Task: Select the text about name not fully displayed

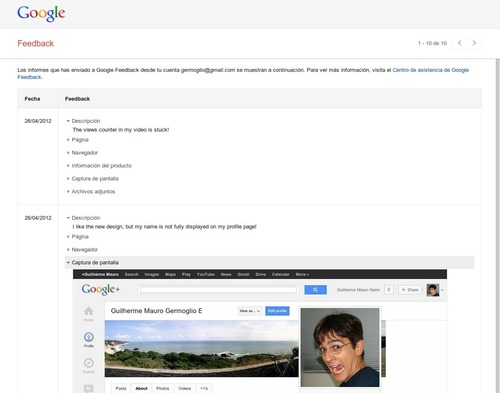Action: 165,227
